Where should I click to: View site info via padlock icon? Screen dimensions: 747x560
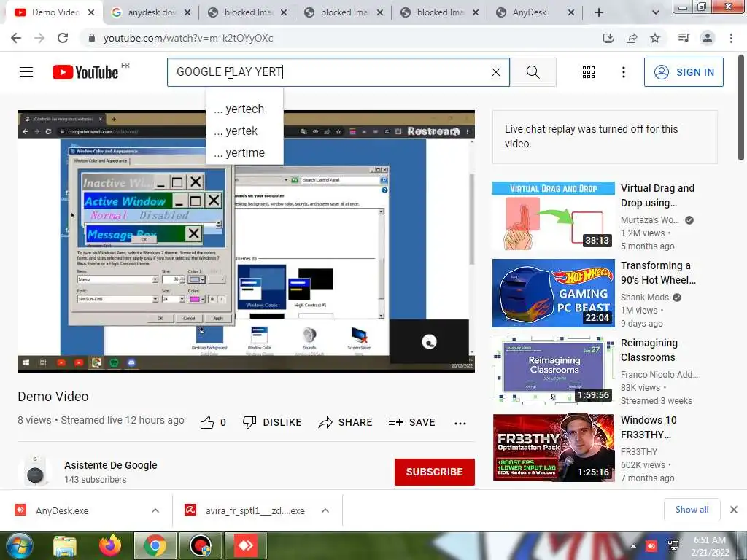[92, 38]
